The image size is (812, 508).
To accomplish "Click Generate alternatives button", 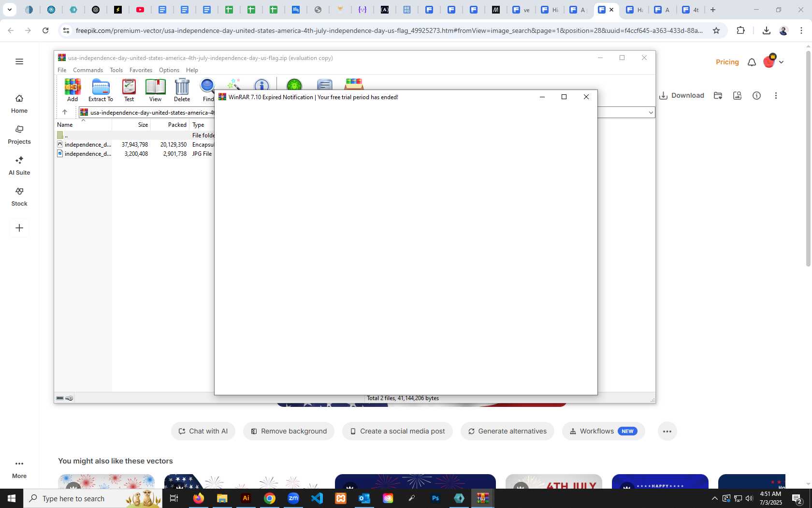I will pyautogui.click(x=507, y=431).
